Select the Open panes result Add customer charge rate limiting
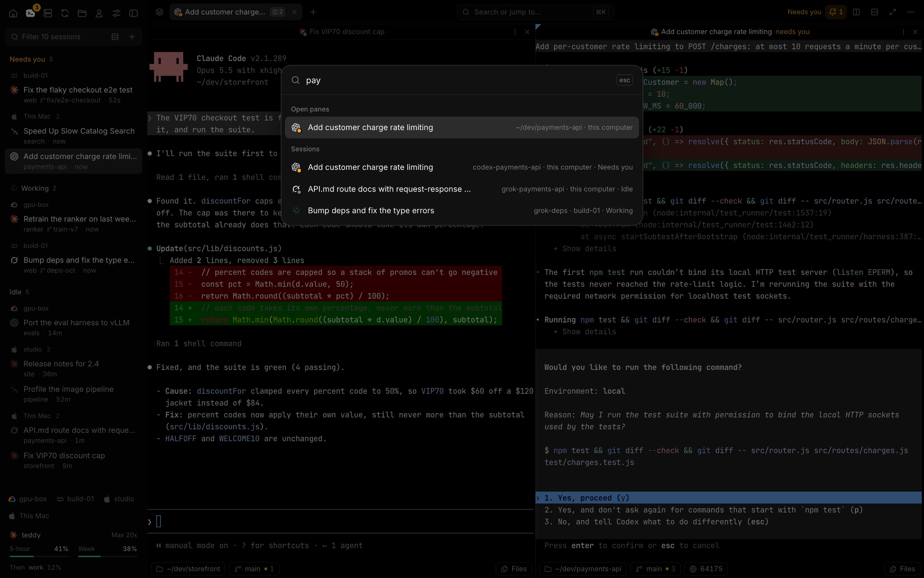Viewport: 924px width, 578px height. click(462, 128)
